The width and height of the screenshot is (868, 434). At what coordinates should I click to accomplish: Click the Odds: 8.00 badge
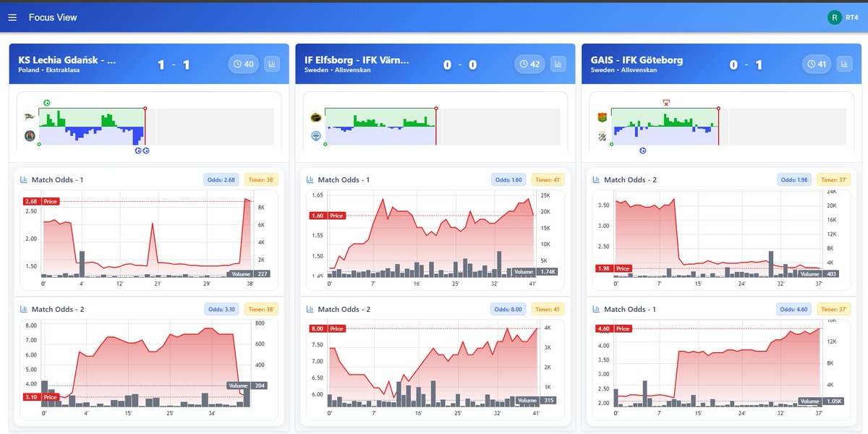[x=508, y=309]
